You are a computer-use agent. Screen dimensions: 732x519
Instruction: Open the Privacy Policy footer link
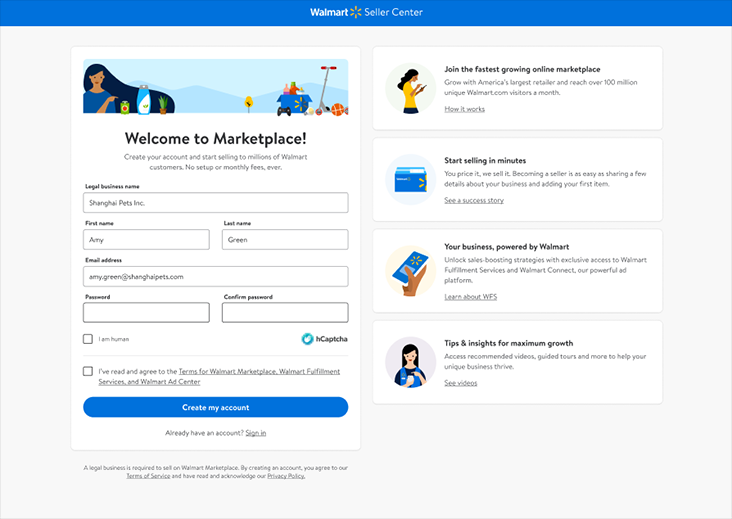pos(286,476)
